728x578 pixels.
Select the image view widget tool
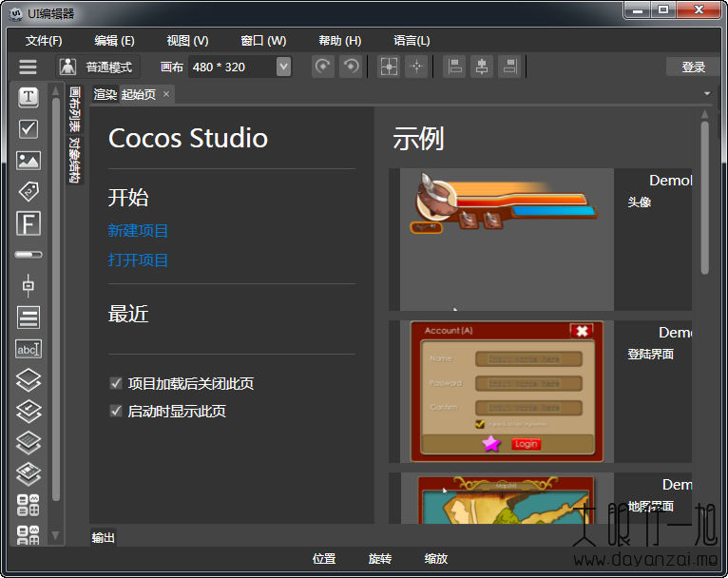[29, 160]
